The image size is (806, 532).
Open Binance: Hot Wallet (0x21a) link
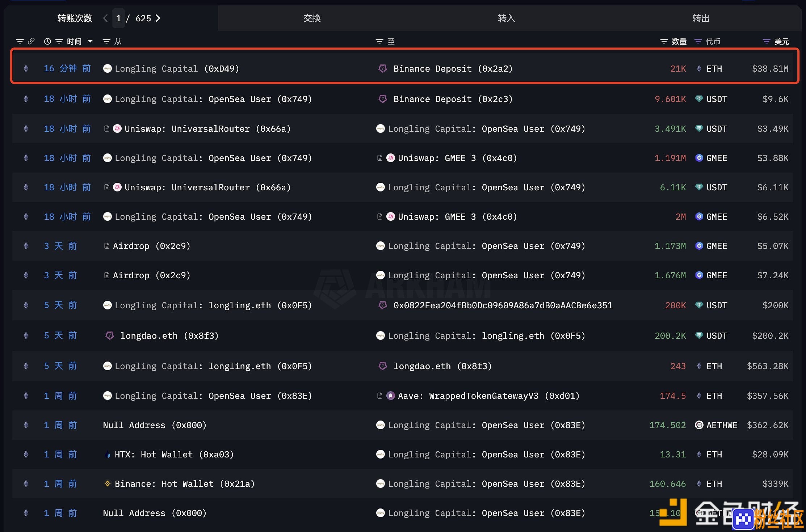point(185,484)
